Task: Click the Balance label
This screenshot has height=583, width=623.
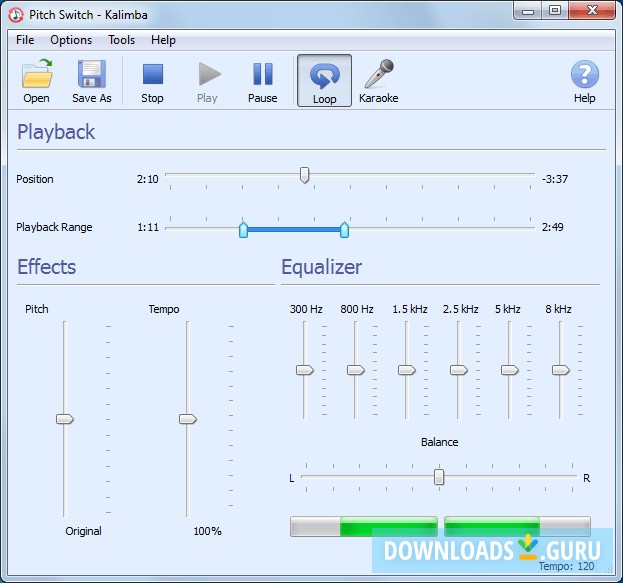Action: 439,442
